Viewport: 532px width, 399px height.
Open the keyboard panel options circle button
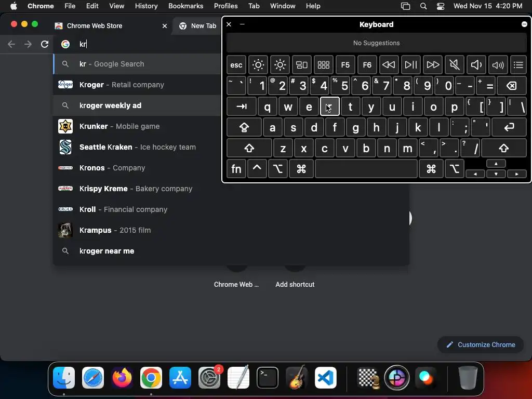pos(524,24)
